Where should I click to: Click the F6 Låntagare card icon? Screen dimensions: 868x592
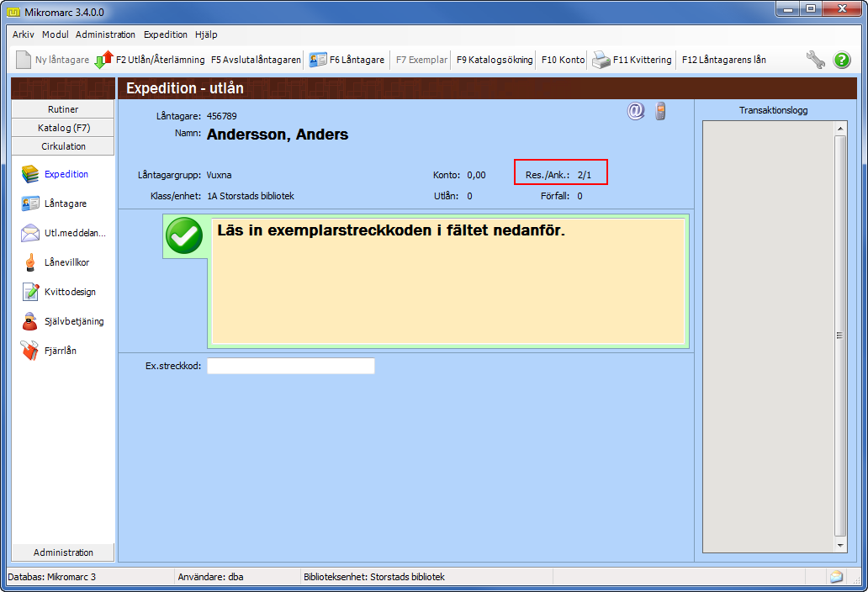pos(318,60)
